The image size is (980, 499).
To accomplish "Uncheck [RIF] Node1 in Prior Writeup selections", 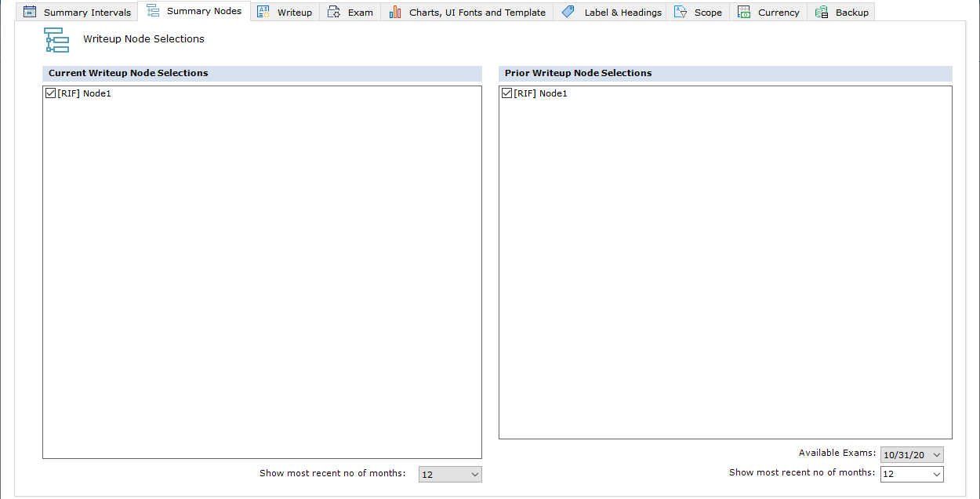I will (506, 93).
